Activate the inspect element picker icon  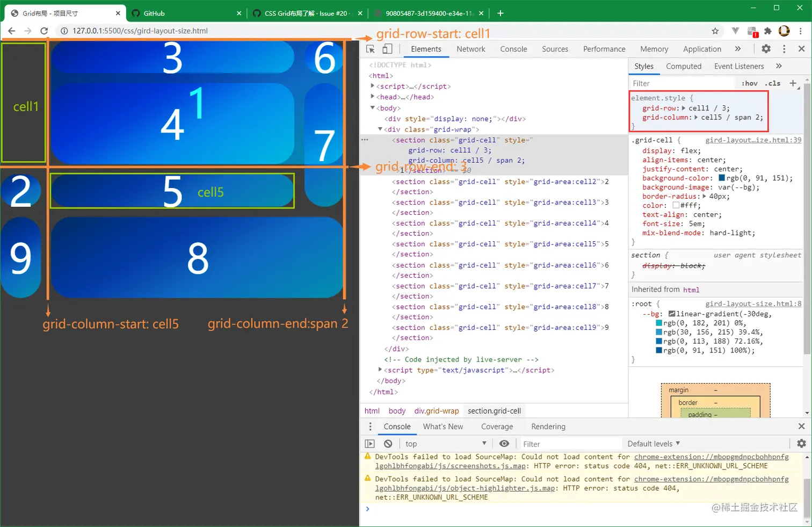[370, 49]
